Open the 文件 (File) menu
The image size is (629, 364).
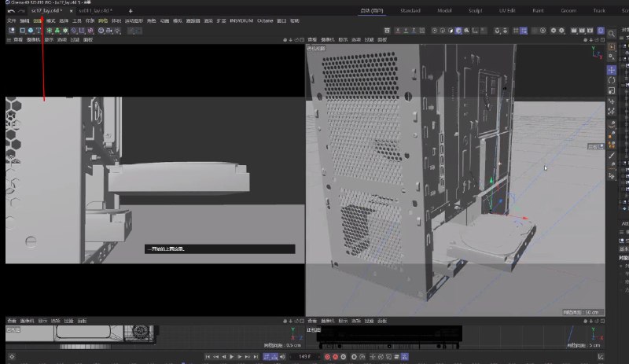[12, 20]
